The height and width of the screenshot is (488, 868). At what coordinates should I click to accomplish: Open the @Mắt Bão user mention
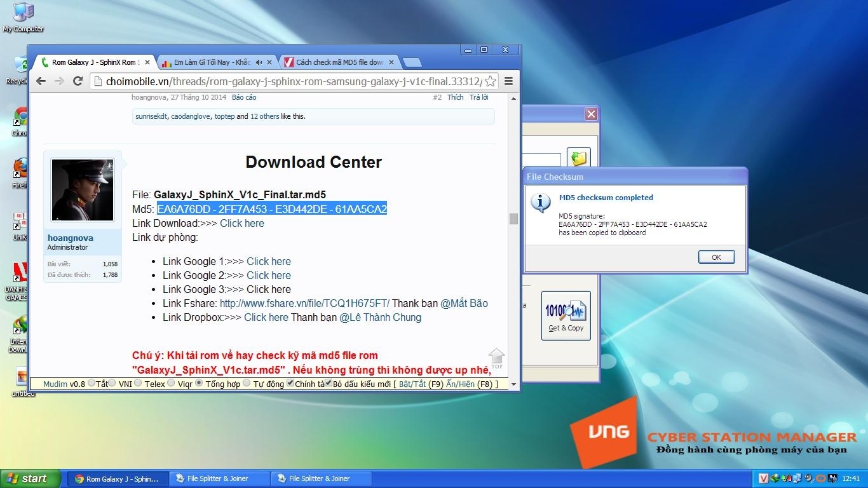(464, 303)
